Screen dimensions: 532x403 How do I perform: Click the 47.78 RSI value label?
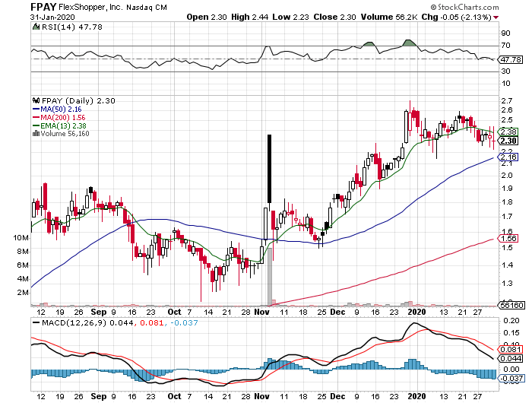click(508, 59)
